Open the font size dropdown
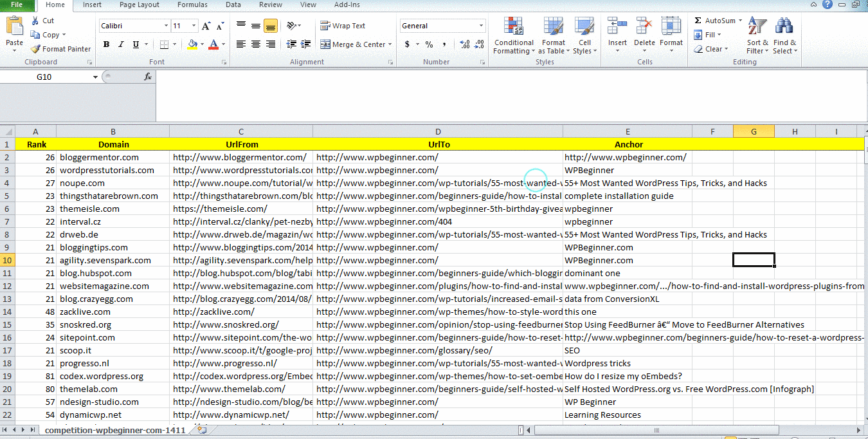 click(194, 26)
